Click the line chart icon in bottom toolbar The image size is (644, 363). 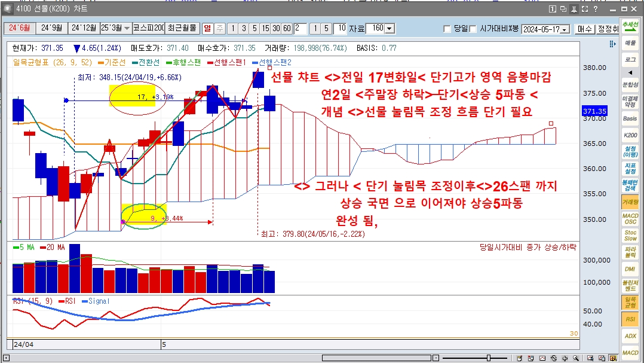coord(542,358)
